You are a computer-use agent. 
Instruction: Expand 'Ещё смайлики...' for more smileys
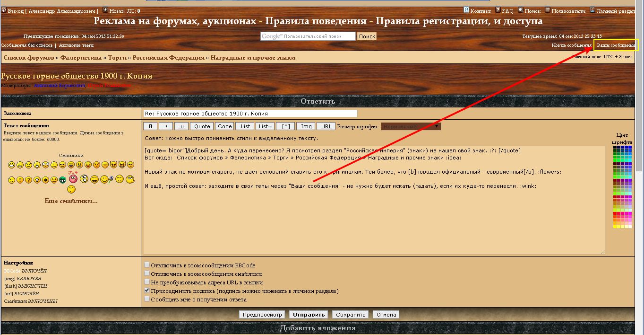pos(71,201)
